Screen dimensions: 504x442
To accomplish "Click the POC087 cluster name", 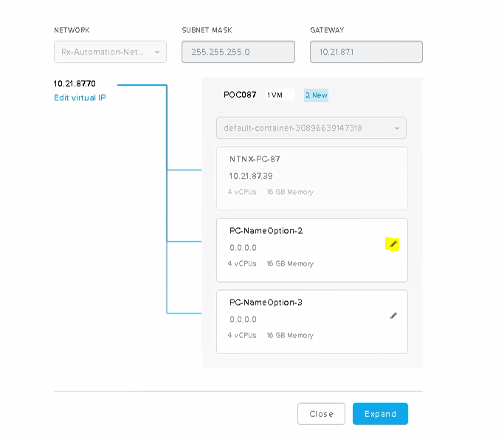I will click(240, 95).
